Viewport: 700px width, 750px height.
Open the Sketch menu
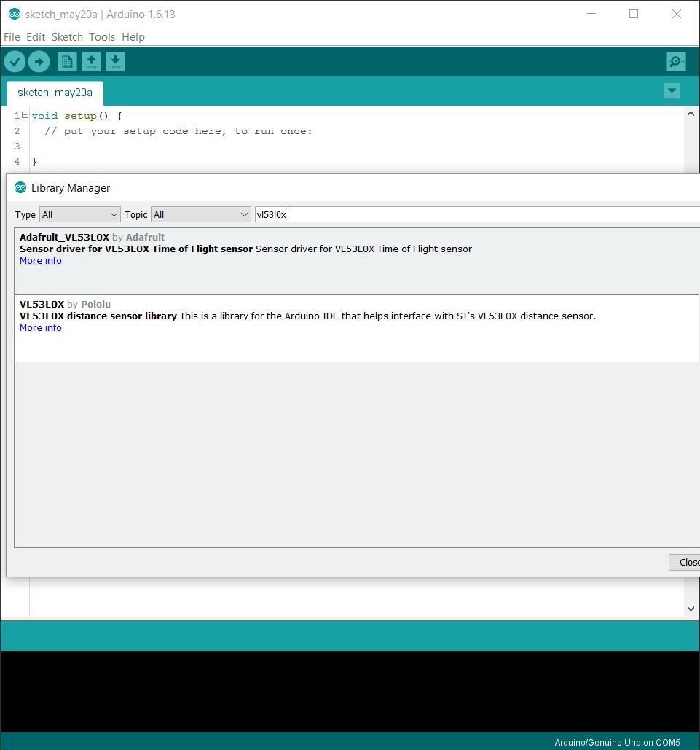[x=67, y=37]
